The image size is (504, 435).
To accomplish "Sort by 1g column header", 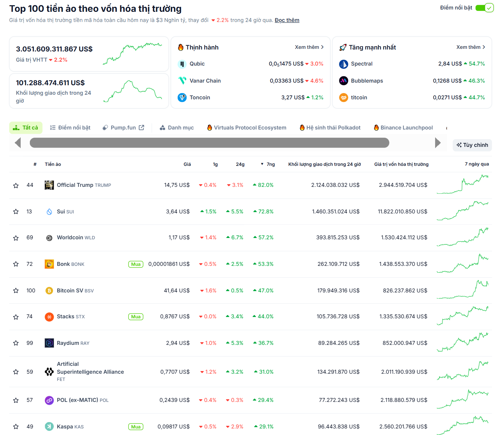I will click(215, 164).
